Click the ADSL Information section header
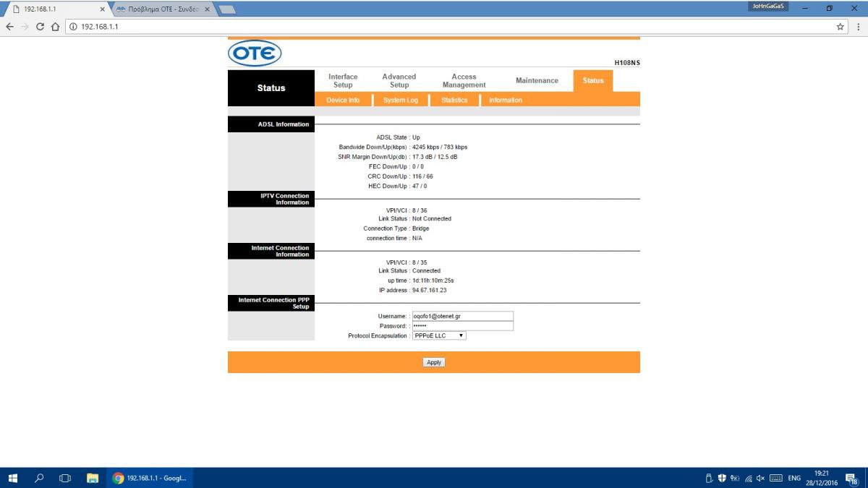The image size is (868, 488). (x=271, y=124)
